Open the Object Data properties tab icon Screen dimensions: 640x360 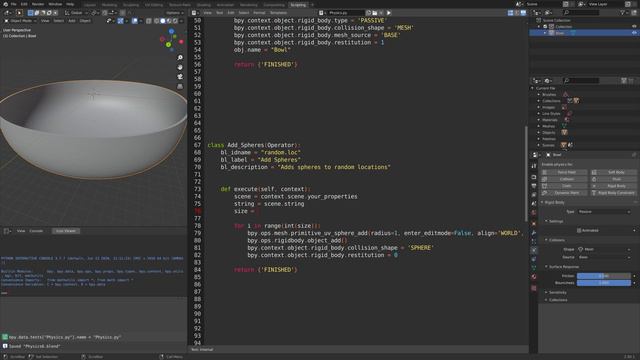coord(534,268)
